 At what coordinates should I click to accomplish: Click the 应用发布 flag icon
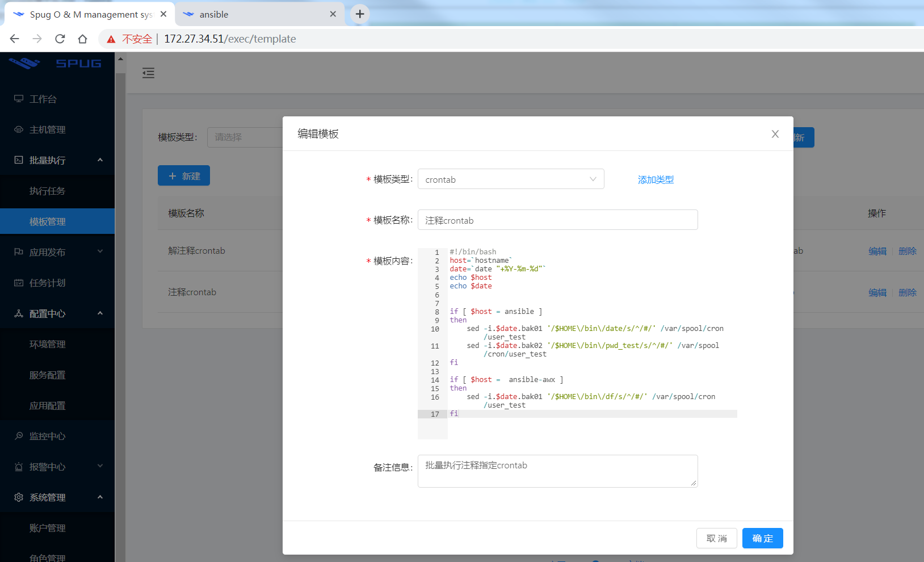(19, 252)
